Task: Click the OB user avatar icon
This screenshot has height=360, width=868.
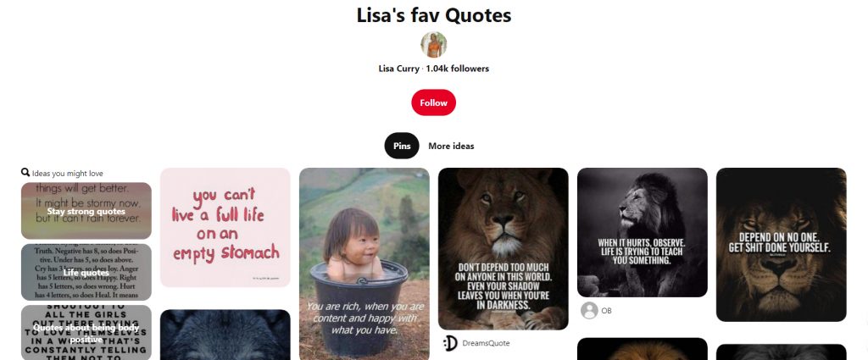Action: point(589,310)
